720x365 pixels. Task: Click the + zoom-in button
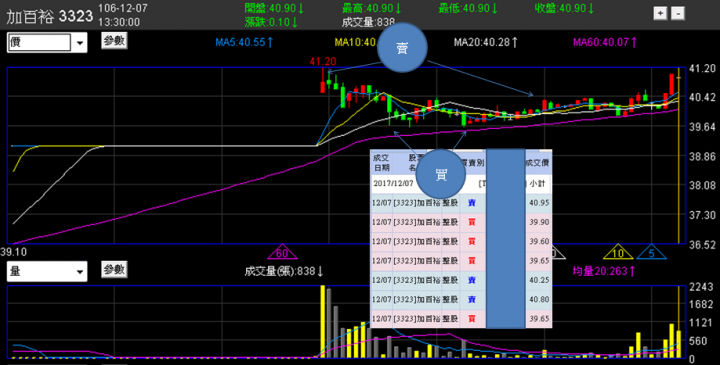click(660, 13)
